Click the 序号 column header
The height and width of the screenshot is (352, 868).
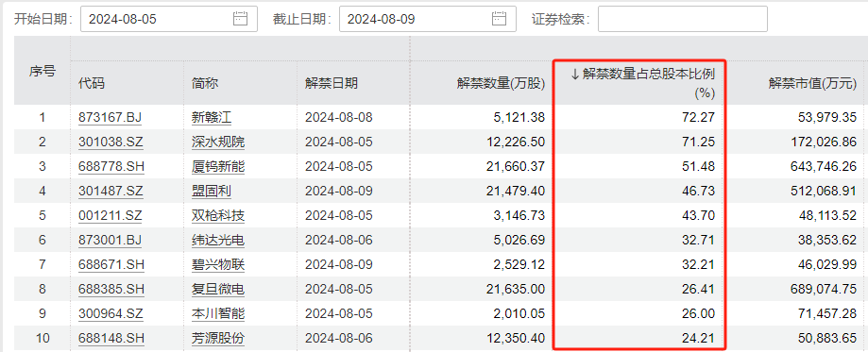pyautogui.click(x=43, y=71)
